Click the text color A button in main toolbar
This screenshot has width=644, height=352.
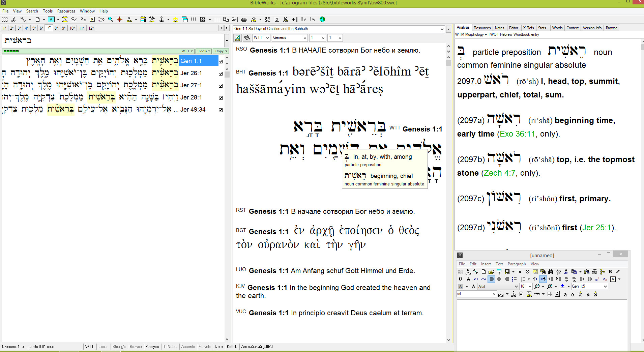pos(51,19)
